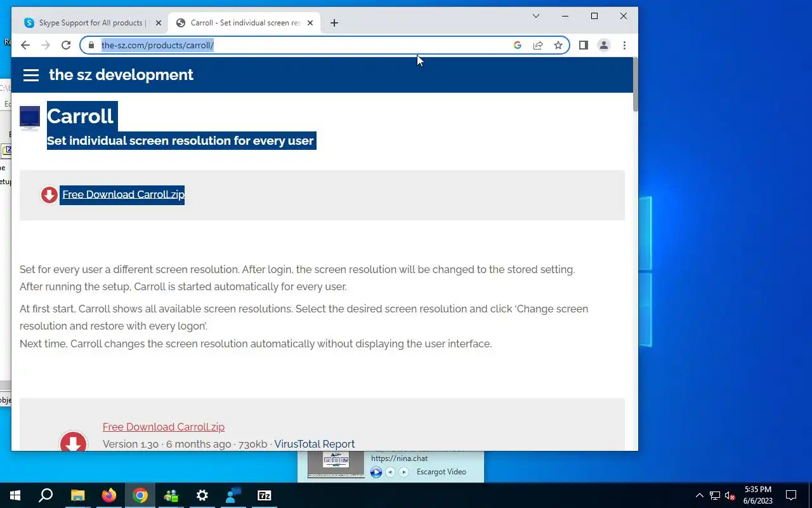Screen dimensions: 812x508
Task: Open Chrome's three-dot menu
Action: click(624, 45)
